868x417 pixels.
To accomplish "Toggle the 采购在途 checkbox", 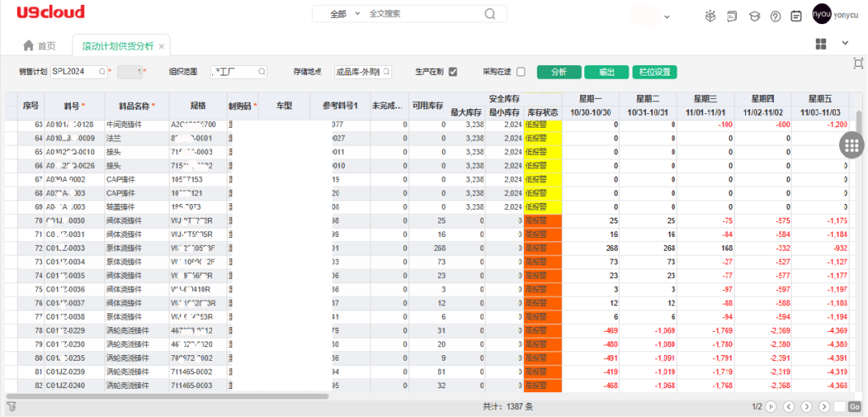I will point(521,72).
